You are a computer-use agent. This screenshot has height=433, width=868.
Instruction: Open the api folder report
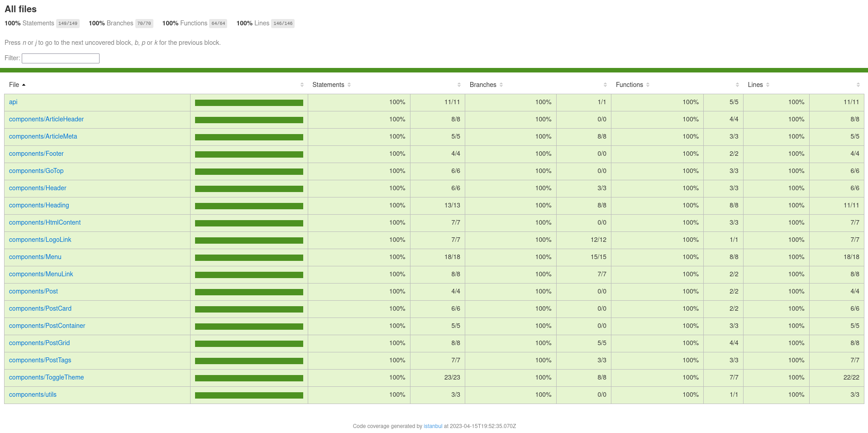click(13, 102)
